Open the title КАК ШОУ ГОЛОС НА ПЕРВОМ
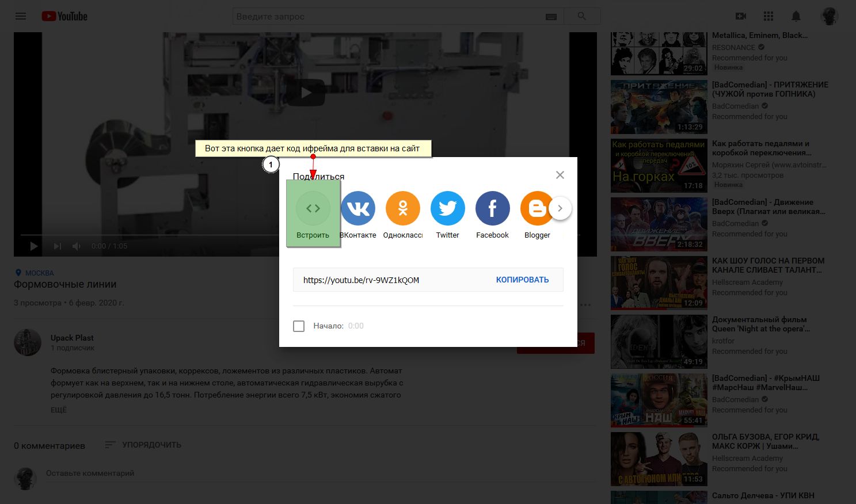This screenshot has height=504, width=856. (x=769, y=265)
